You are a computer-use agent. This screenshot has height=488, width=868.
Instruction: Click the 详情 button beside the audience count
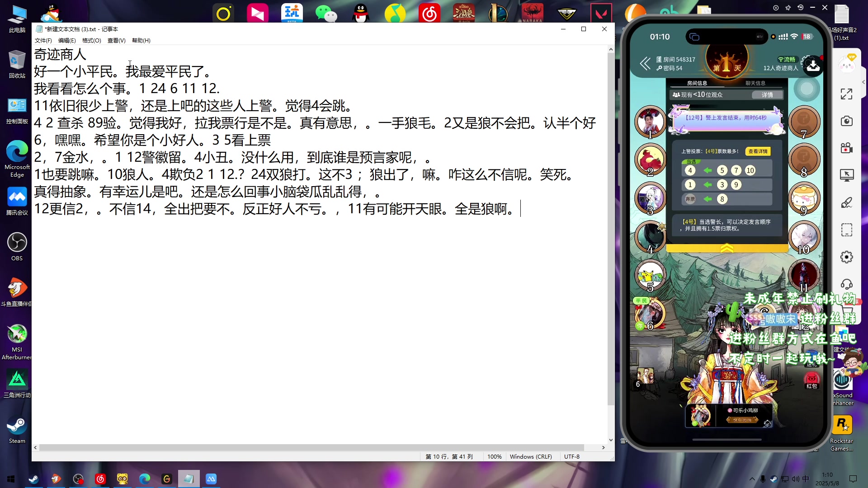coord(767,95)
